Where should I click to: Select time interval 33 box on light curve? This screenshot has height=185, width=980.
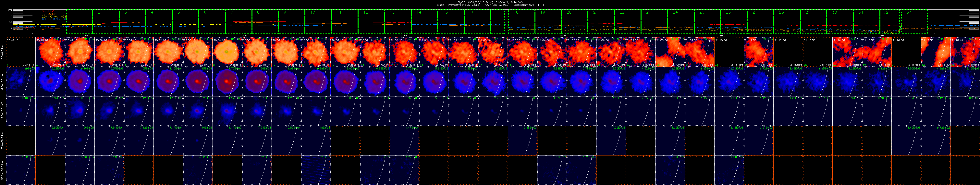[914, 22]
